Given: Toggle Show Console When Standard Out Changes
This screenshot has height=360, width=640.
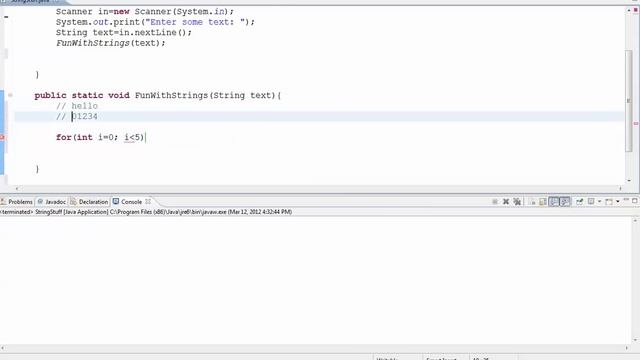Looking at the screenshot, I should (553, 202).
